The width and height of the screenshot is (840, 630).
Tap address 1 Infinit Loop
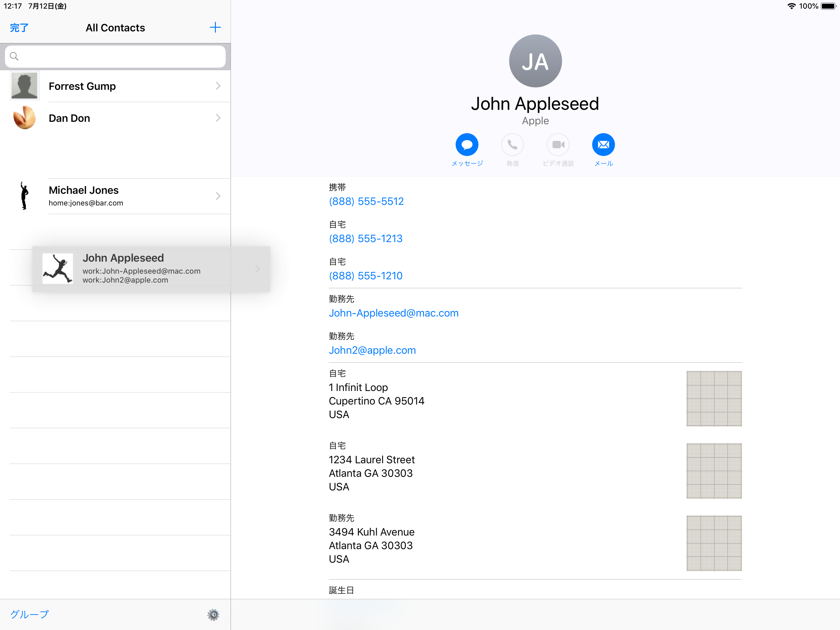358,388
